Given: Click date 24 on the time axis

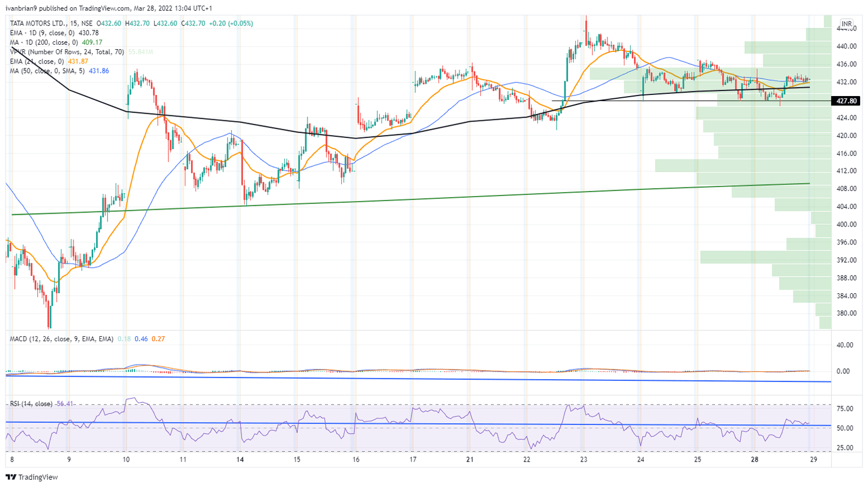Looking at the screenshot, I should click(x=641, y=460).
